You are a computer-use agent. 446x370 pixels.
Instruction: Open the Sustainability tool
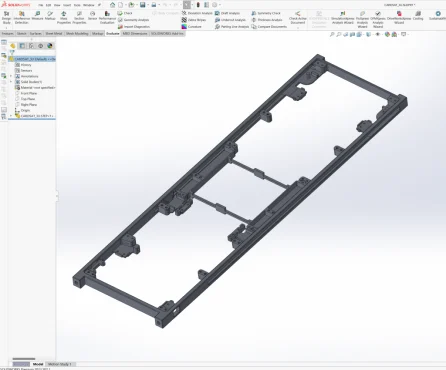pyautogui.click(x=438, y=16)
